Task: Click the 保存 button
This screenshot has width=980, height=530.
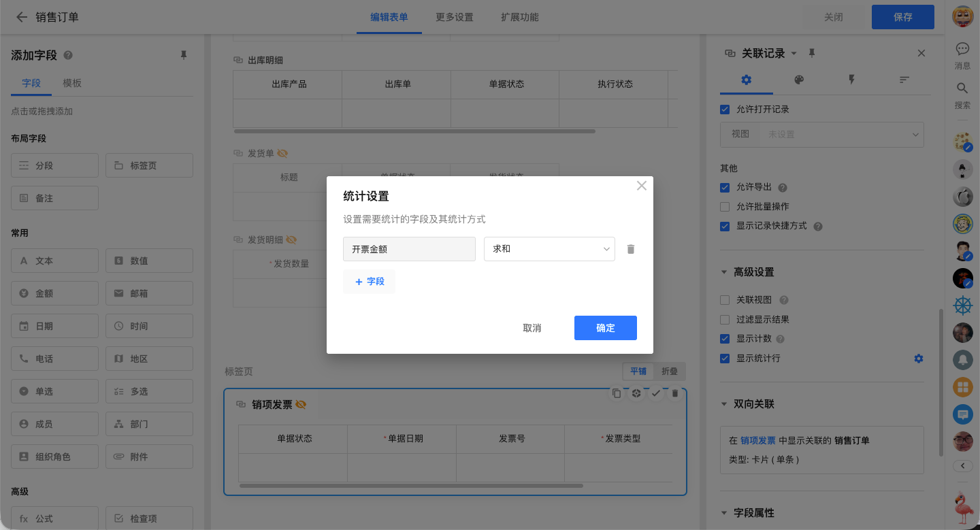Action: [903, 17]
